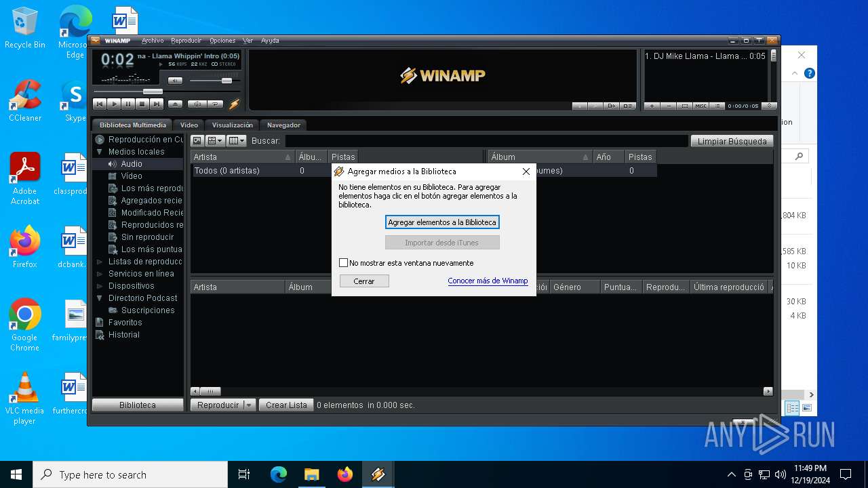The height and width of the screenshot is (488, 868).
Task: Click the Winamp lightning bolt icon
Action: tap(235, 104)
